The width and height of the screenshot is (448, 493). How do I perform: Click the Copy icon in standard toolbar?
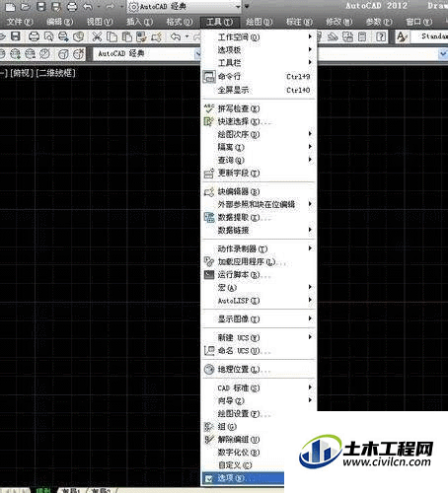pyautogui.click(x=112, y=36)
